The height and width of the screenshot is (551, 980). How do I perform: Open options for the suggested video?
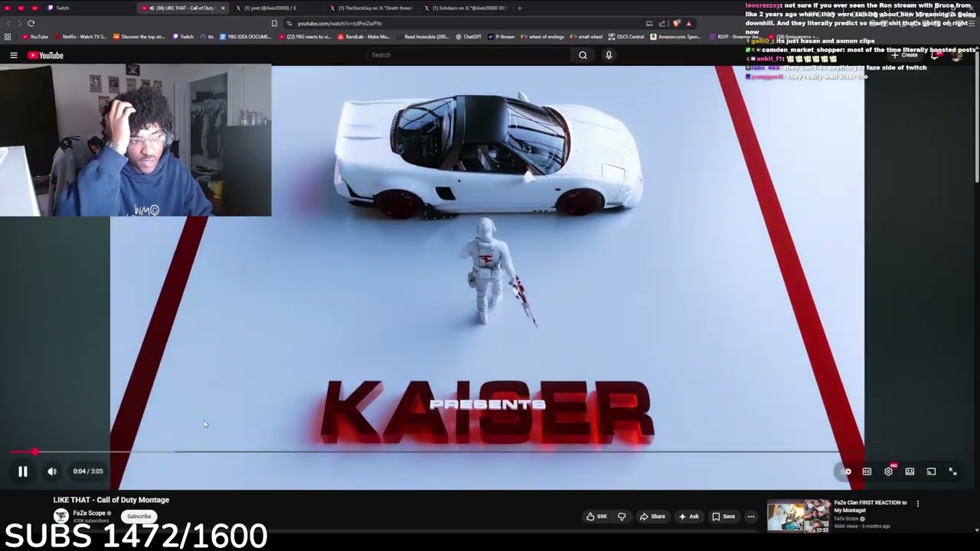click(918, 504)
